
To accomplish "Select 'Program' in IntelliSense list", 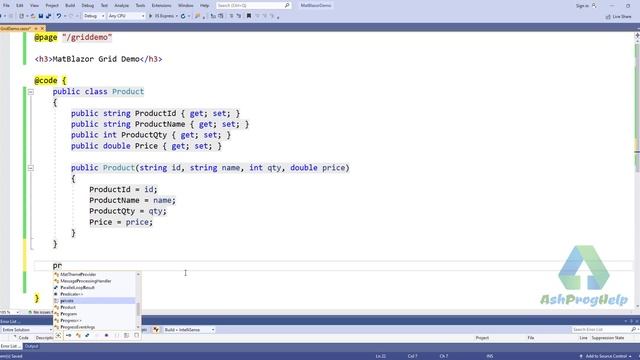I will 69,314.
